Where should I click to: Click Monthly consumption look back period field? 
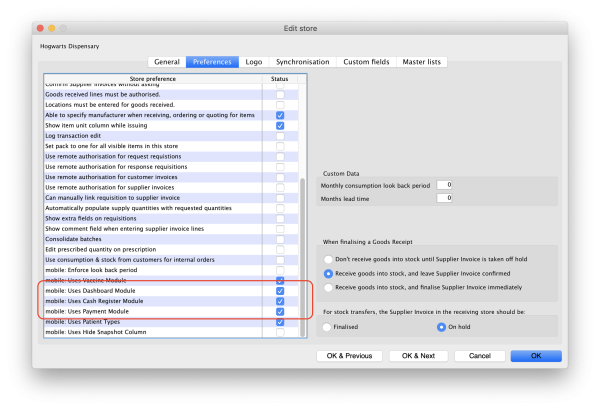pos(445,185)
